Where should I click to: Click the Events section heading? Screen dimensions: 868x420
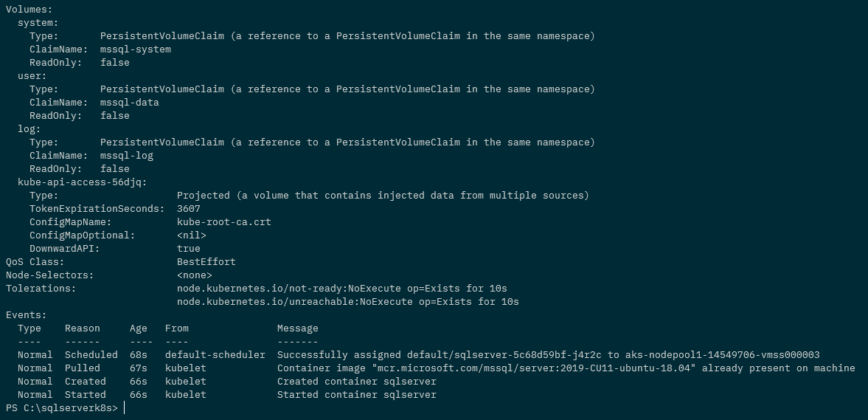26,315
